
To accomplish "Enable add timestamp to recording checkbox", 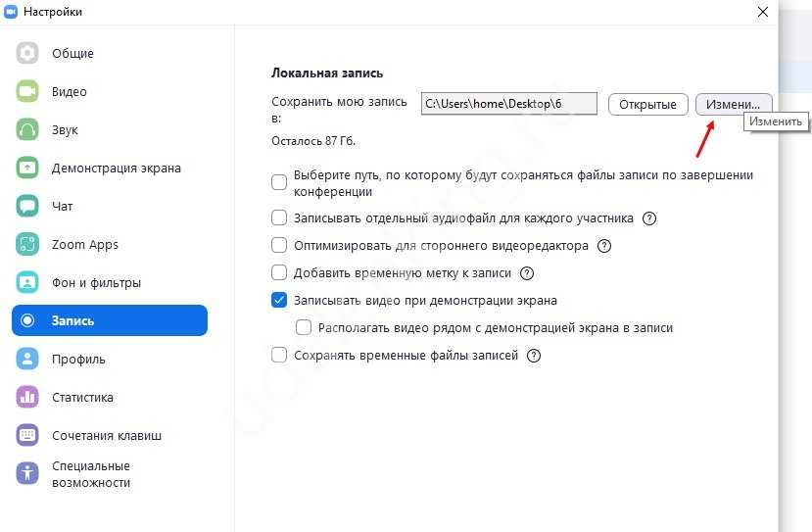I will pos(279,273).
